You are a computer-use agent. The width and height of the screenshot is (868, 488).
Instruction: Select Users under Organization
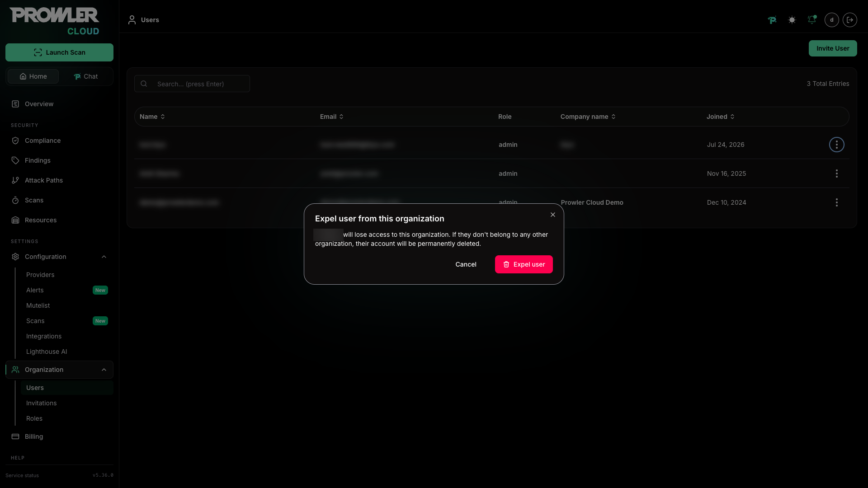(67, 388)
